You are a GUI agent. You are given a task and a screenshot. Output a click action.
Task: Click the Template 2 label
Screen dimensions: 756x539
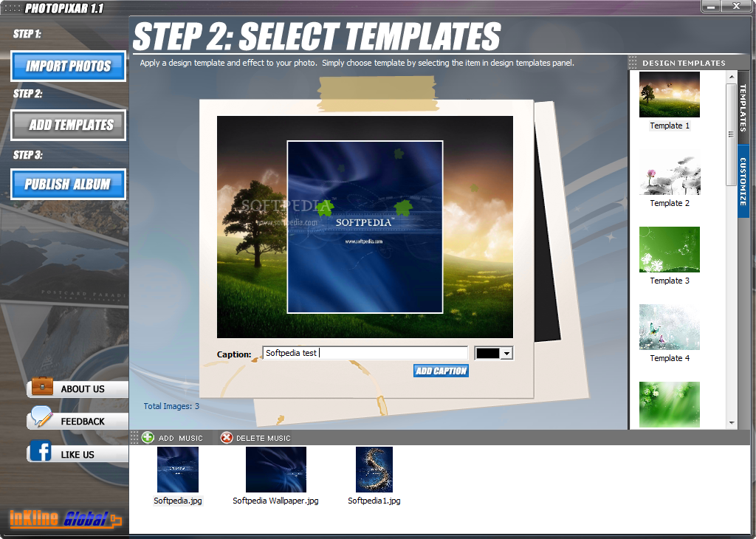670,204
